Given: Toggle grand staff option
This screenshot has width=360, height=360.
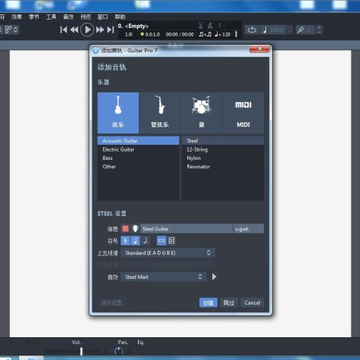Looking at the screenshot, I should point(171,240).
